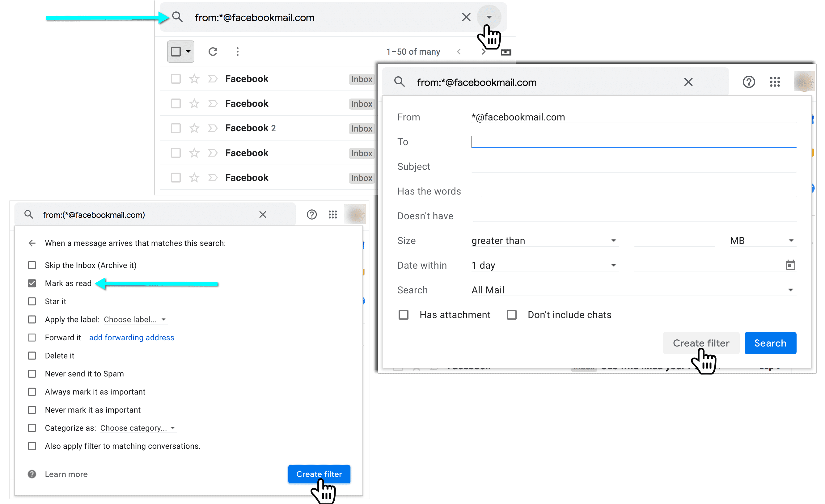
Task: Click the three-dot more options icon
Action: (238, 52)
